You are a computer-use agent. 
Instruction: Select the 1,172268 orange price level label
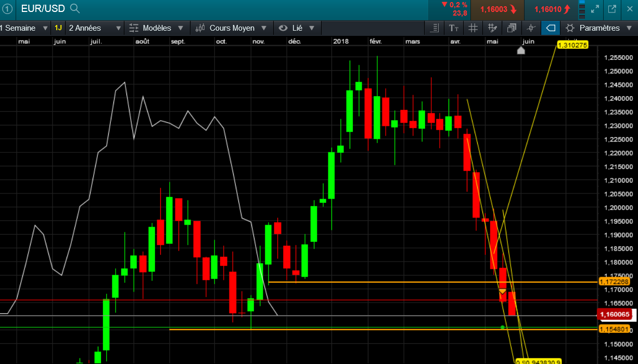click(615, 281)
